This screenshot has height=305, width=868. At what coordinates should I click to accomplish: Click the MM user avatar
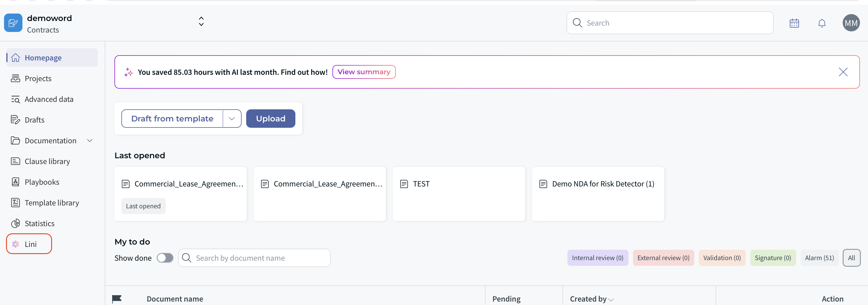850,23
